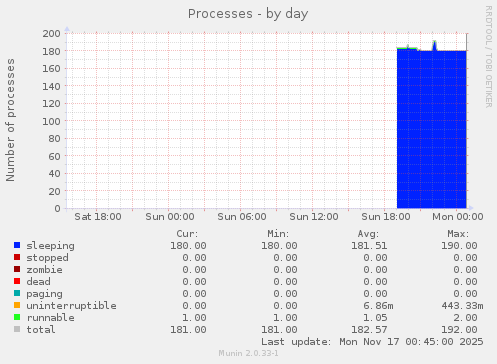
Task: Select the 'stopped' legend label
Action: click(48, 258)
